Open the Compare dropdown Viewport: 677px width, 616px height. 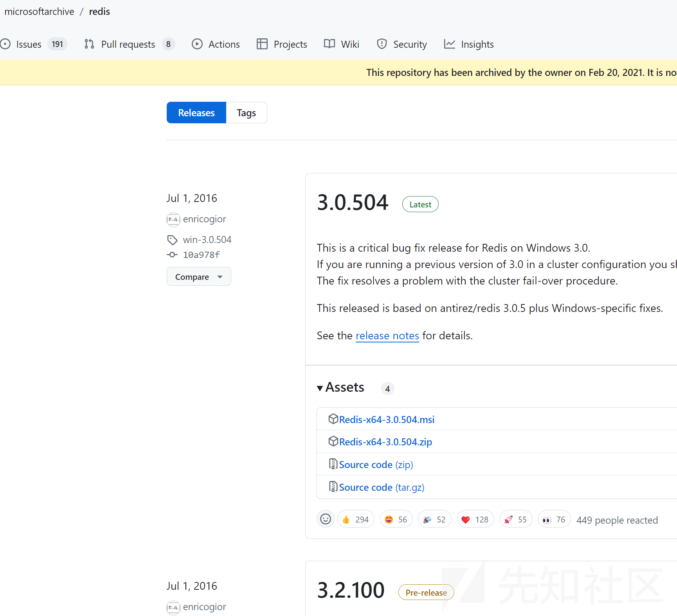point(199,276)
